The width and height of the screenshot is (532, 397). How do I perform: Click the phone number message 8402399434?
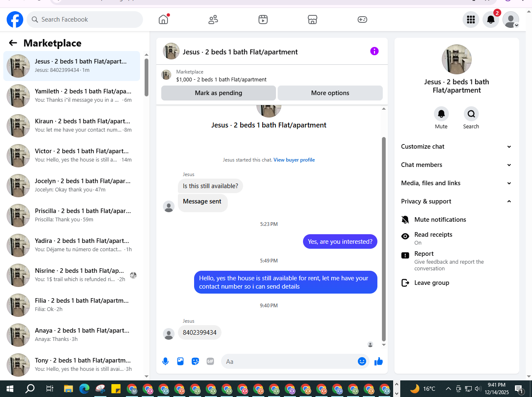[199, 333]
